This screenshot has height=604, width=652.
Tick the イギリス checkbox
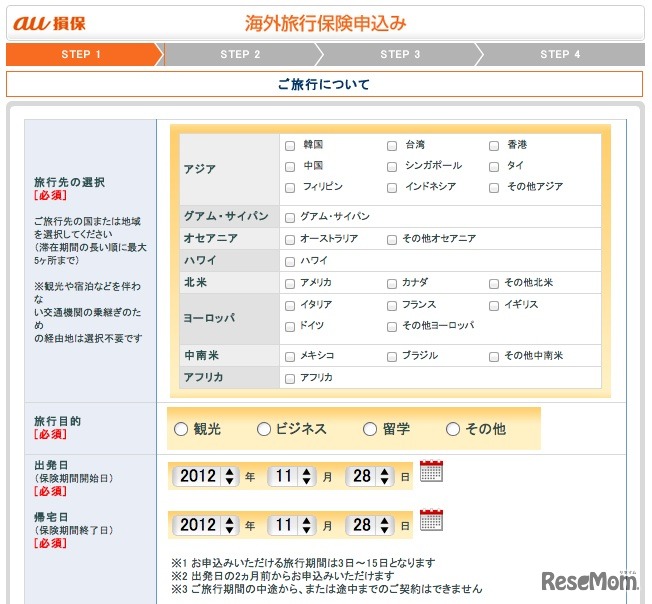(x=494, y=306)
